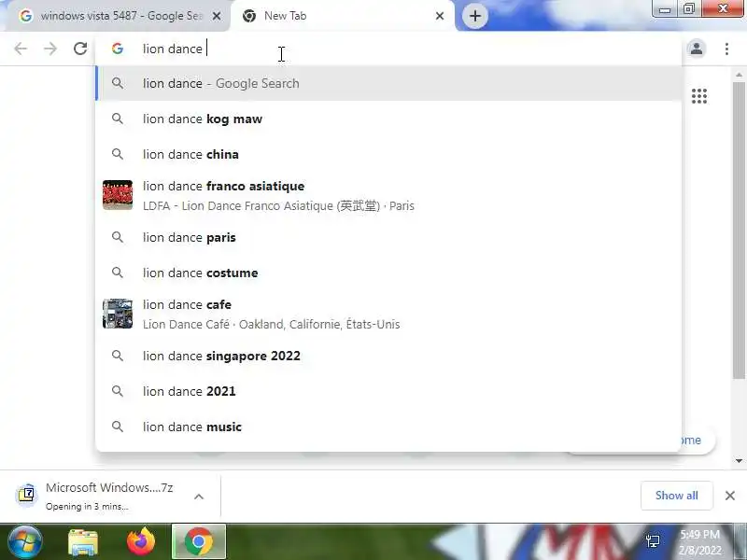Click the search icon beside 'lion dance costume'

(x=118, y=273)
